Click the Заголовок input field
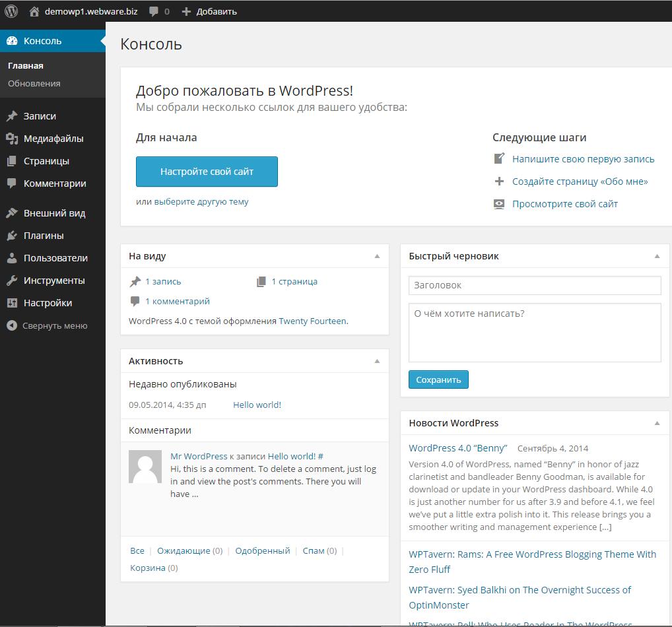 (x=535, y=285)
